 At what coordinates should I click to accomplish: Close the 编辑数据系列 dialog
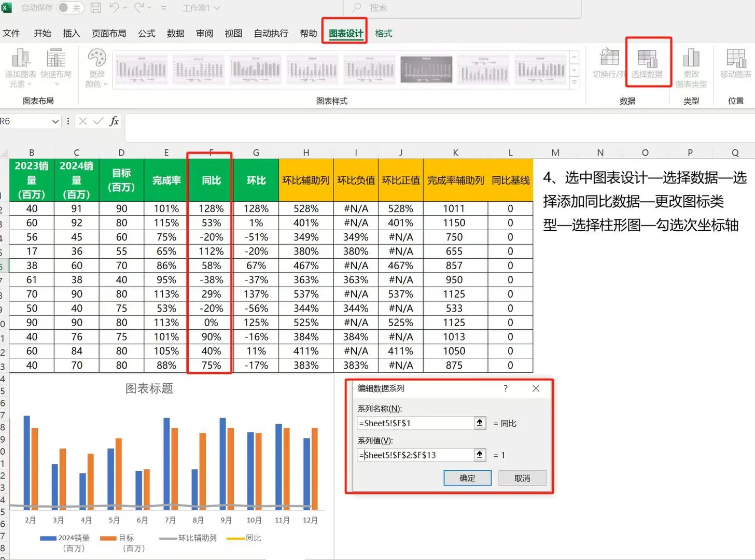point(536,388)
